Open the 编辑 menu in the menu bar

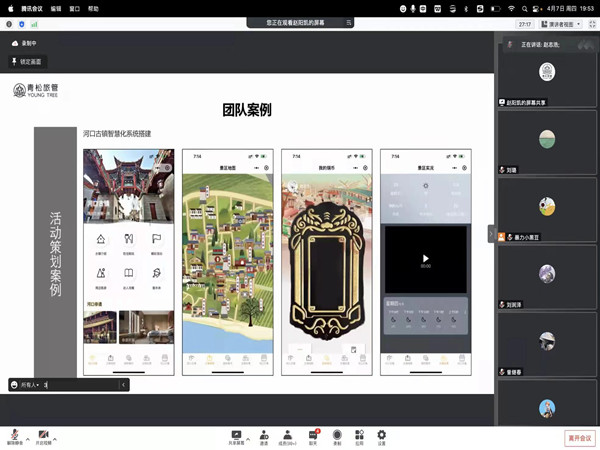[55, 7]
